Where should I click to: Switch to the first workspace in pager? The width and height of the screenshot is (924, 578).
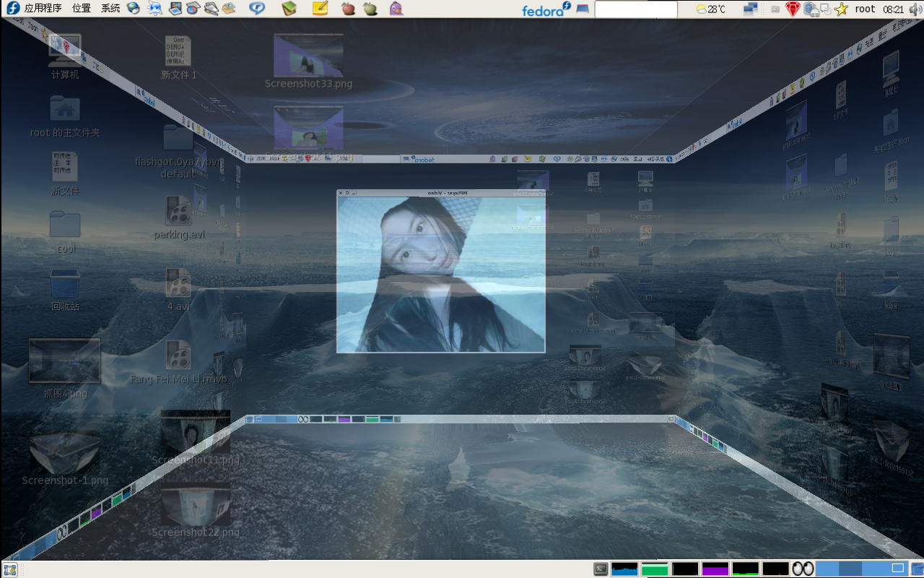click(827, 569)
